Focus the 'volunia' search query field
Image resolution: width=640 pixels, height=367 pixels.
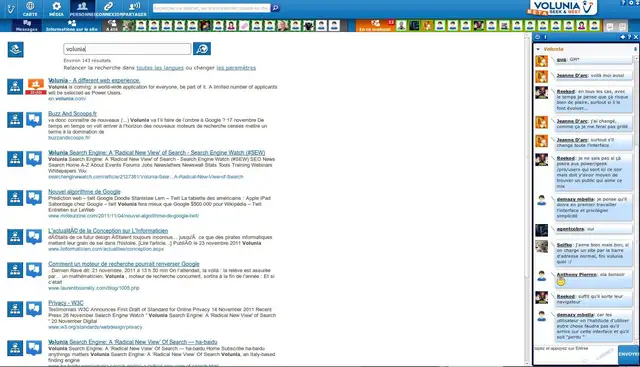(x=127, y=49)
